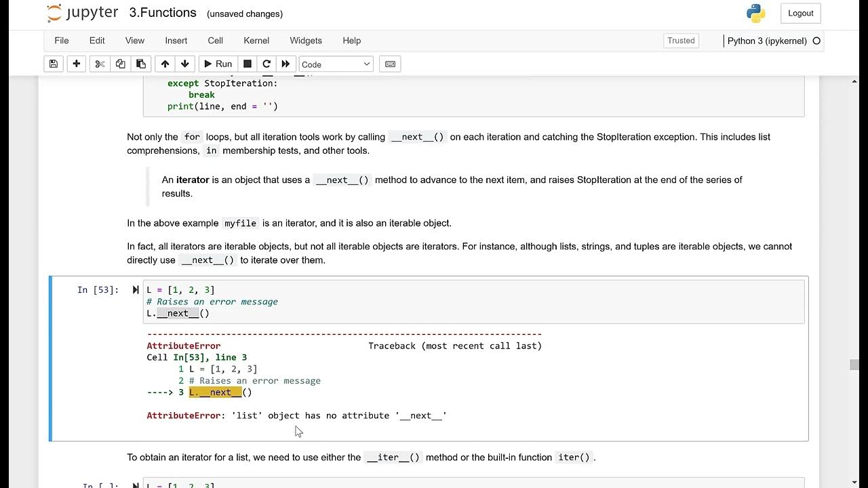868x488 pixels.
Task: Click the run-cell marker beside In [53]
Action: pyautogui.click(x=136, y=290)
